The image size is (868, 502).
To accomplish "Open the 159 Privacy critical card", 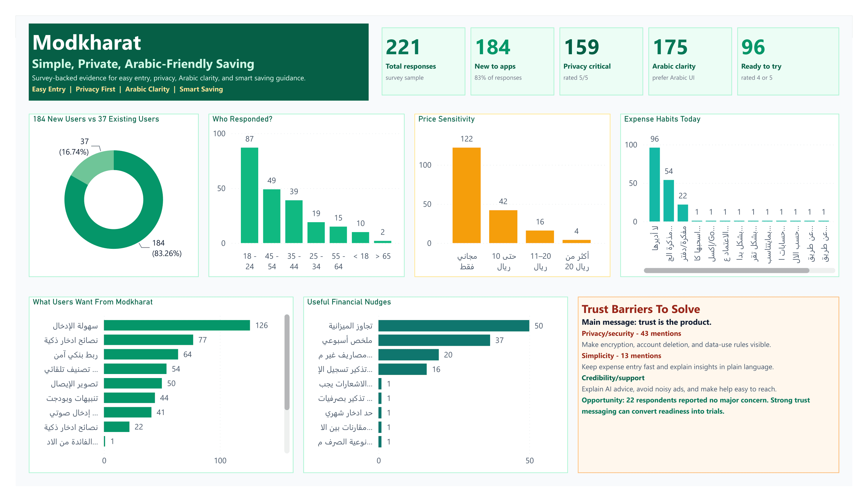I will click(601, 61).
